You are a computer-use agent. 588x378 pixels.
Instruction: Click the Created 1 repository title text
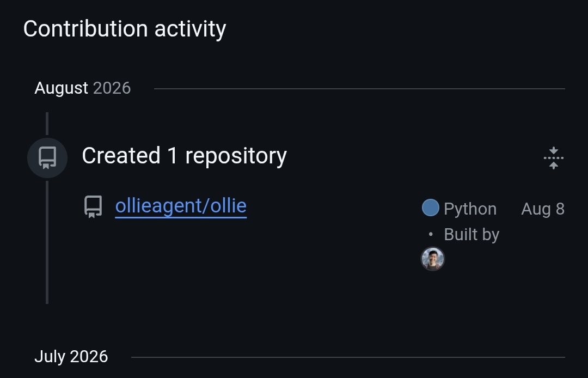(x=184, y=156)
